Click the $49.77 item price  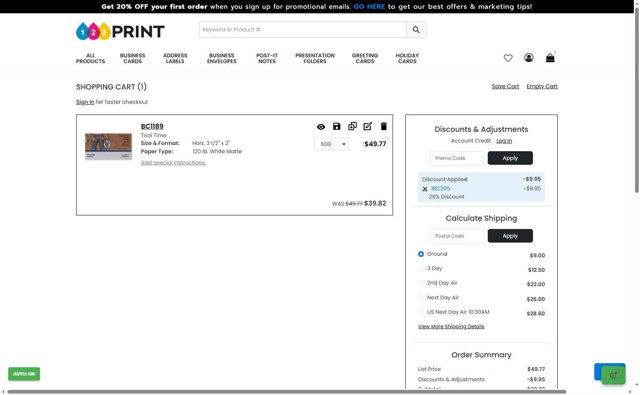pyautogui.click(x=375, y=144)
